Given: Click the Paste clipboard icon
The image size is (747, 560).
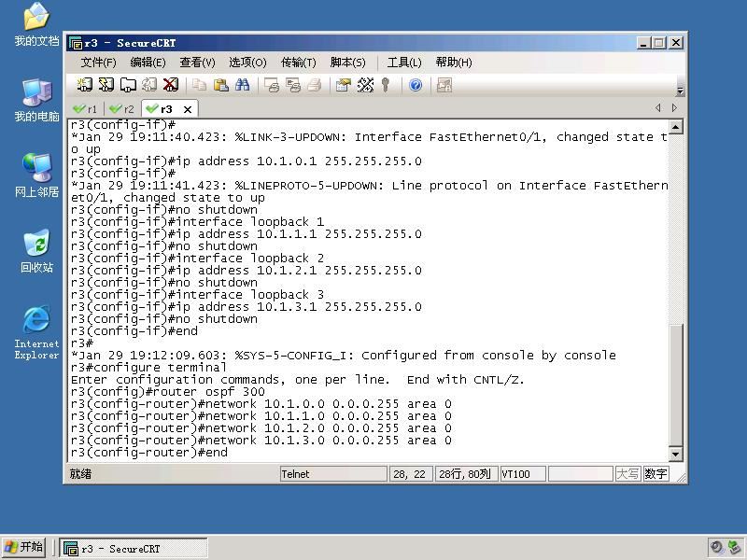Looking at the screenshot, I should (x=220, y=85).
